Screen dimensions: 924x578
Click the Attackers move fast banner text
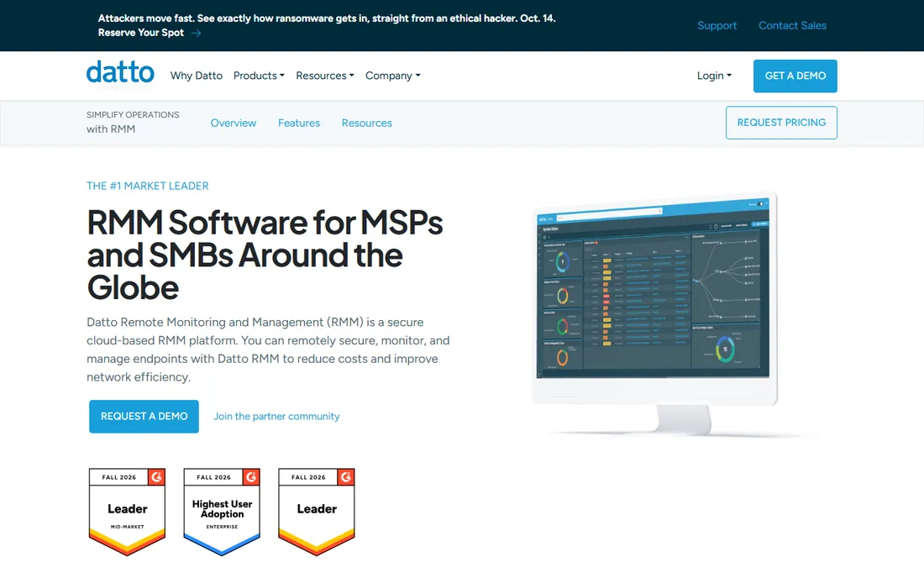pyautogui.click(x=327, y=18)
